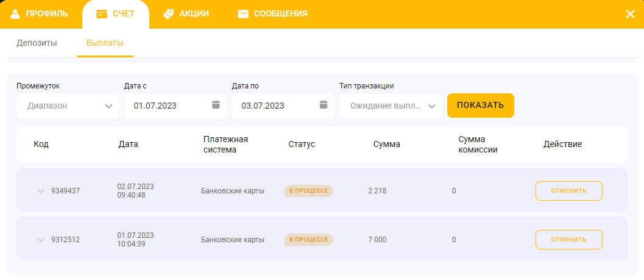Click the Сообщения envelope icon
Screen dimensions: 644x280
coord(243,14)
